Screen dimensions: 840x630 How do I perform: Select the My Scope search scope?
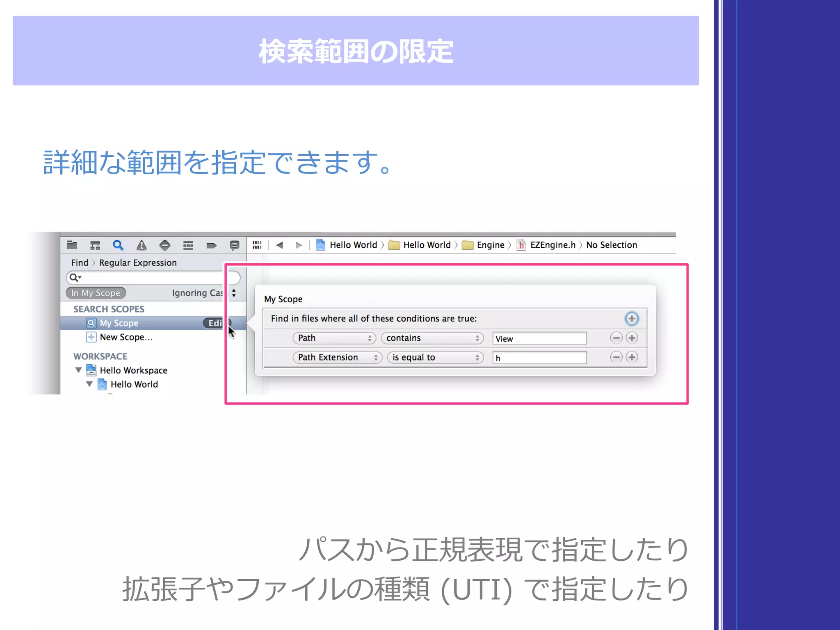[153, 323]
